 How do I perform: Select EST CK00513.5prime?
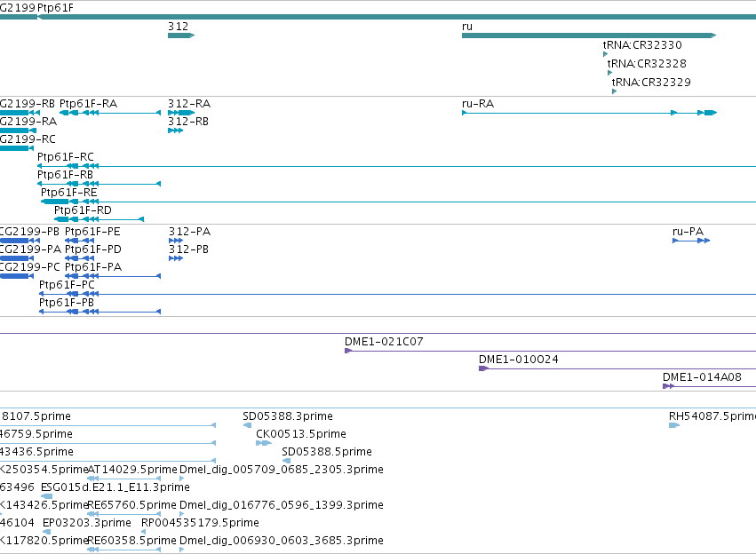301,434
